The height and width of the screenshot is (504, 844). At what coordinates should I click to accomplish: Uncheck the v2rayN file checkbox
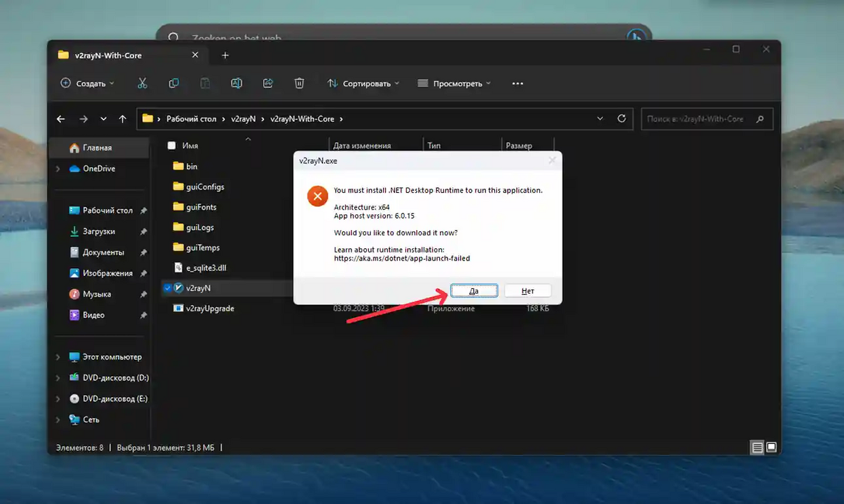tap(168, 288)
